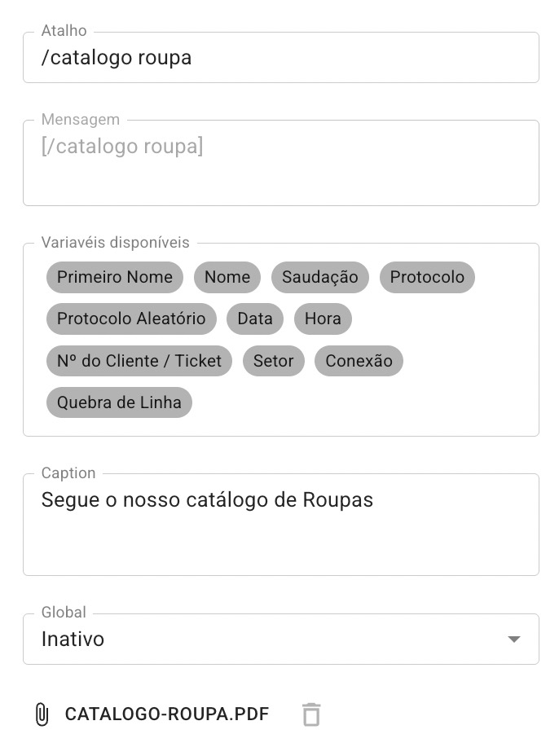Click the paperclip attachment icon
Image resolution: width=559 pixels, height=756 pixels.
coord(42,714)
